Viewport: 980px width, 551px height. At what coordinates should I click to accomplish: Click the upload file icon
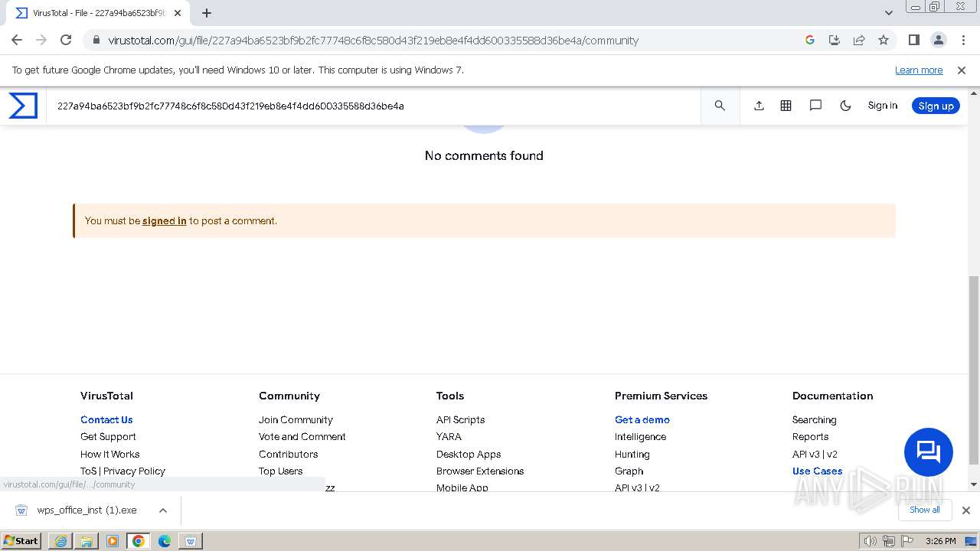759,106
